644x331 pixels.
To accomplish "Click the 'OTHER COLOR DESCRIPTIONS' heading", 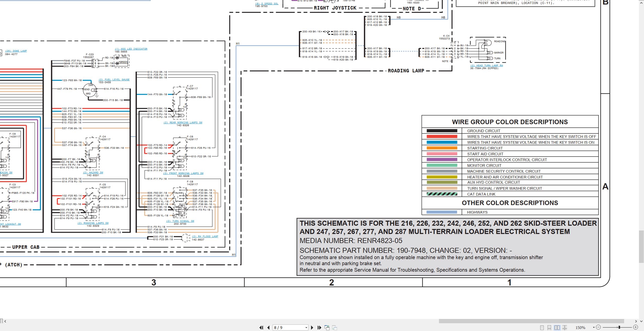I will [x=510, y=203].
